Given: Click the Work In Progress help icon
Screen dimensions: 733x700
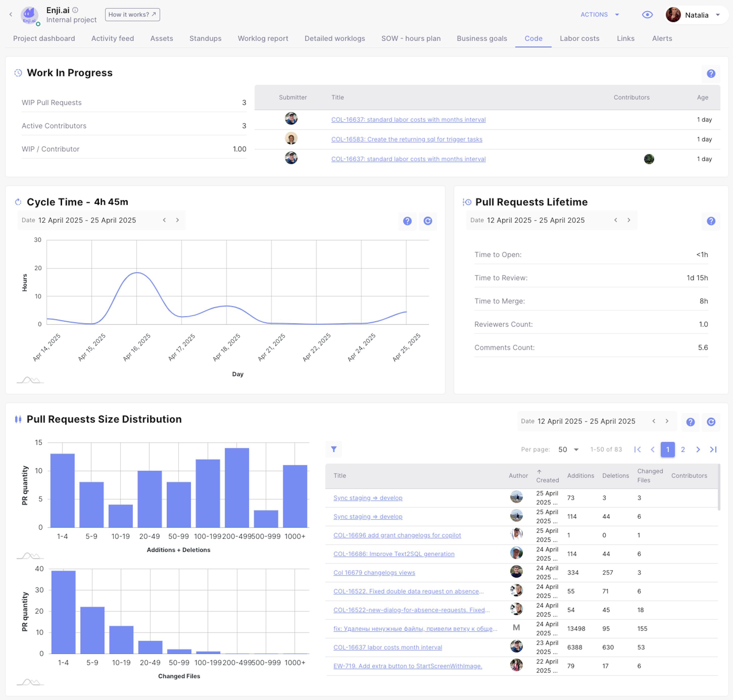Looking at the screenshot, I should 711,73.
